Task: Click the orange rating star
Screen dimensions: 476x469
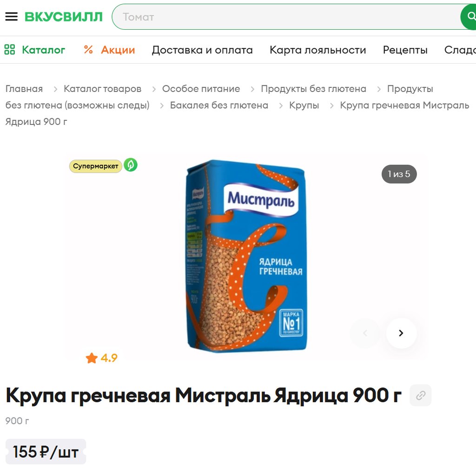Action: coord(92,358)
